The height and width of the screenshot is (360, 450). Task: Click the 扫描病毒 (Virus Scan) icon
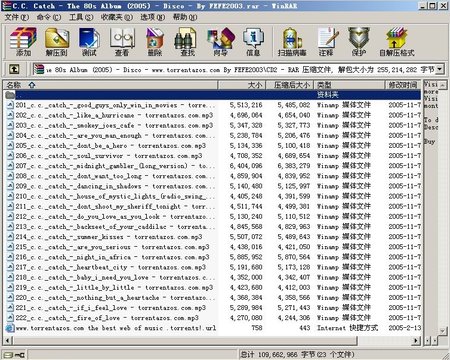292,42
